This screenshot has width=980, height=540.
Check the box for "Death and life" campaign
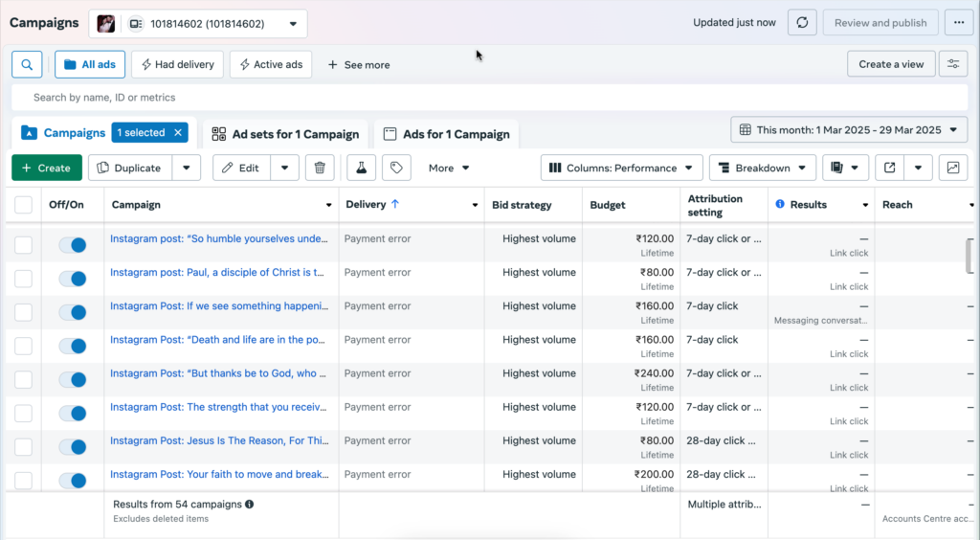click(23, 347)
